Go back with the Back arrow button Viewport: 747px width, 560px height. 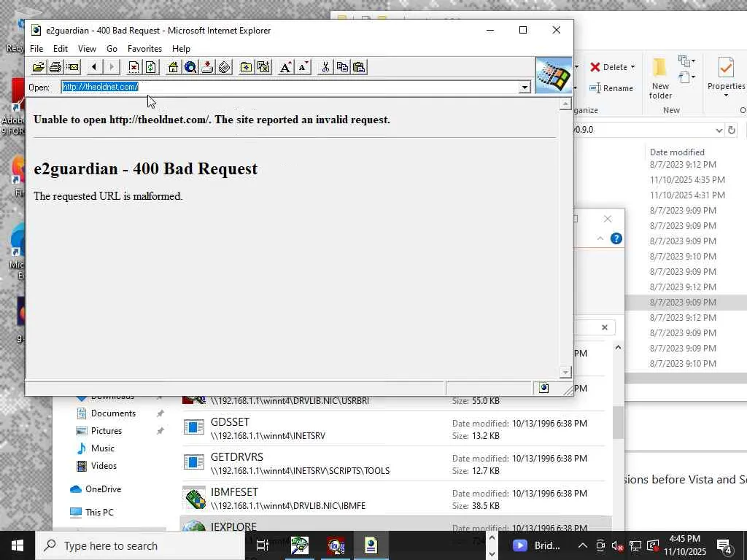(x=94, y=67)
